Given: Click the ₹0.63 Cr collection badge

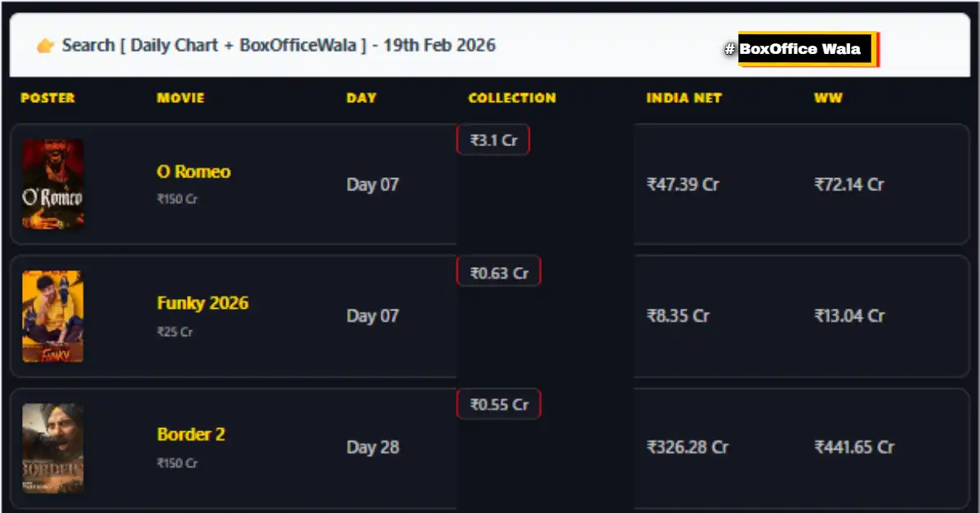Looking at the screenshot, I should pyautogui.click(x=498, y=271).
